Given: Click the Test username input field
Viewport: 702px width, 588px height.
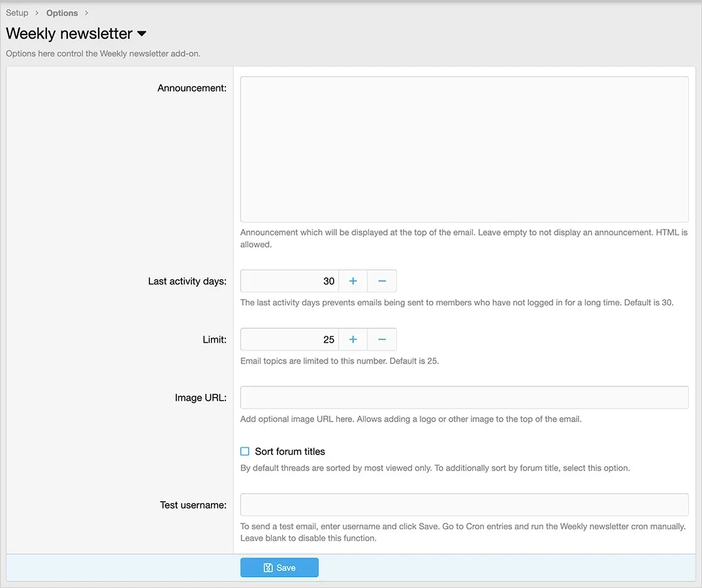Looking at the screenshot, I should 464,504.
